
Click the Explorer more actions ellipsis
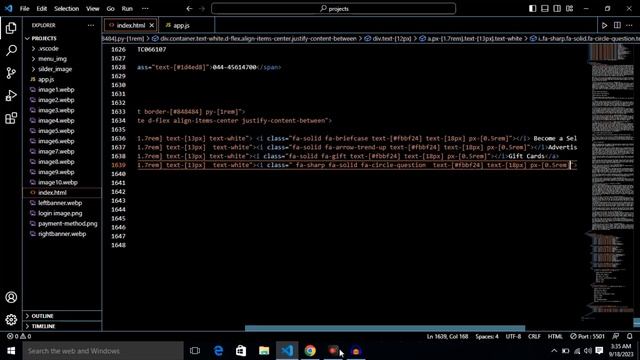coord(91,25)
